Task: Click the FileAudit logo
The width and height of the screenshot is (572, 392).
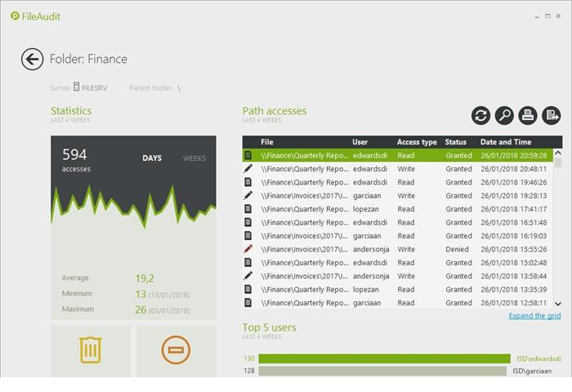Action: [x=36, y=16]
